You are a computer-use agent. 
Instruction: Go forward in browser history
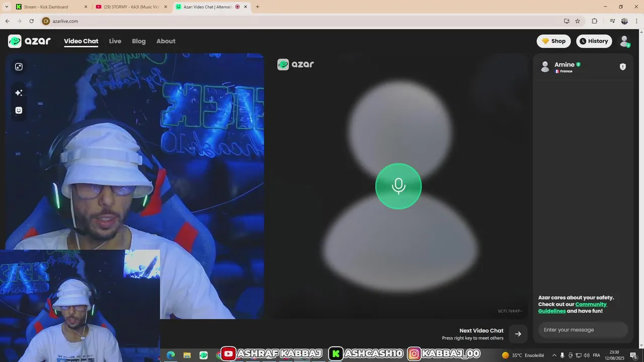click(20, 21)
